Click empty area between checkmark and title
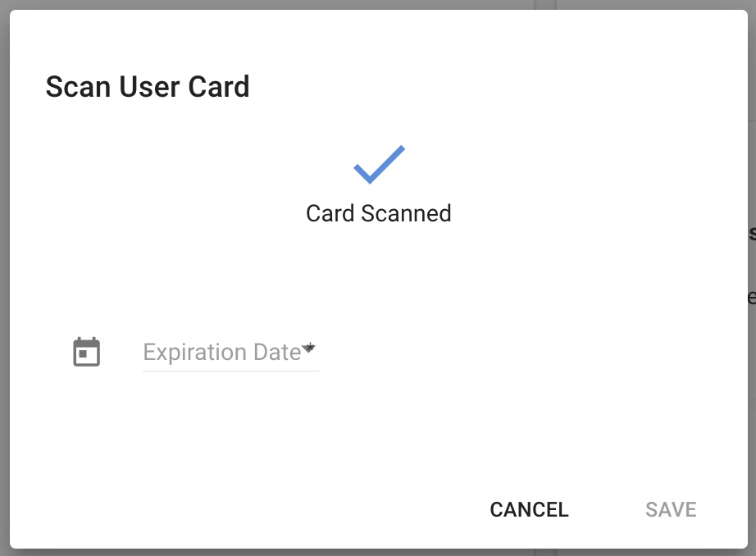Viewport: 756px width, 556px height. click(379, 123)
